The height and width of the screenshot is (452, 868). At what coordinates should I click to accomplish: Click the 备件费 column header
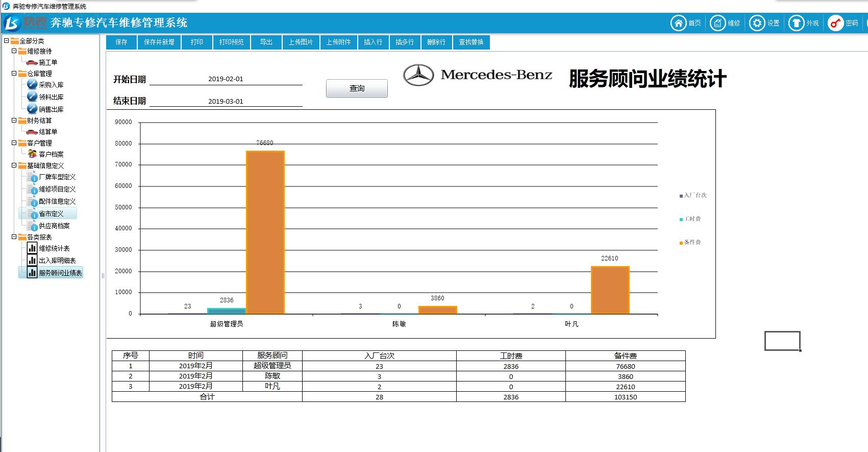pyautogui.click(x=626, y=355)
